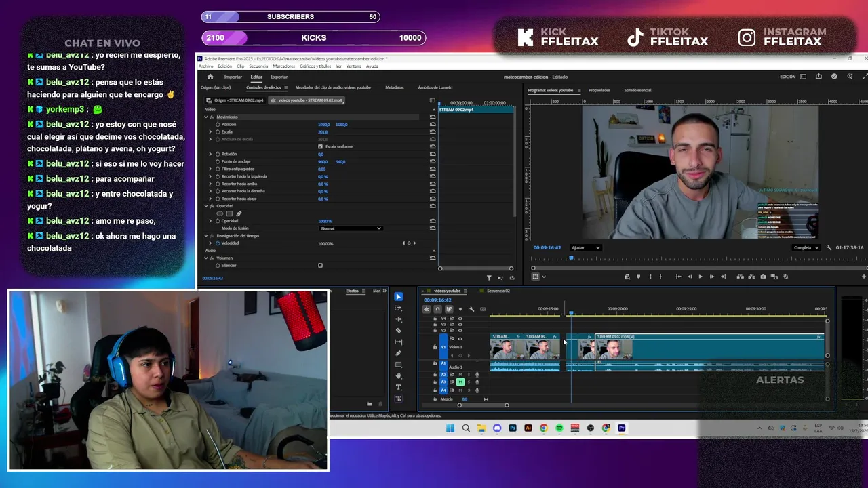Select the Track Select Forward tool
Image resolution: width=868 pixels, height=488 pixels.
pos(398,308)
